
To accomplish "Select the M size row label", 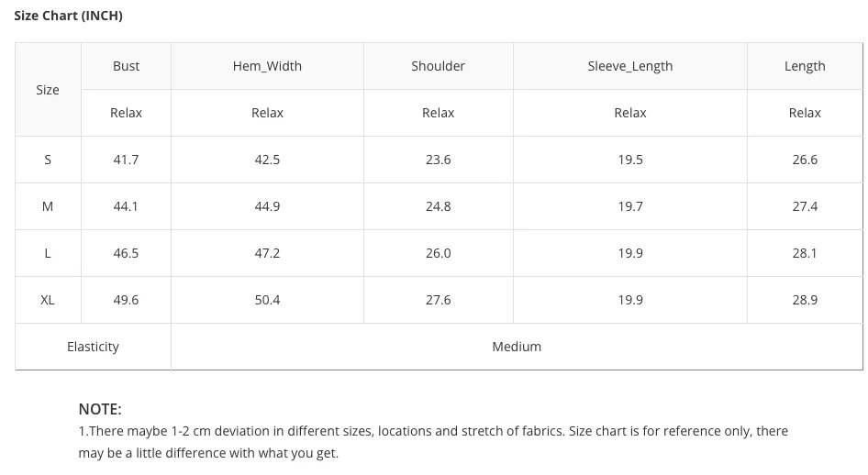I will (x=48, y=206).
